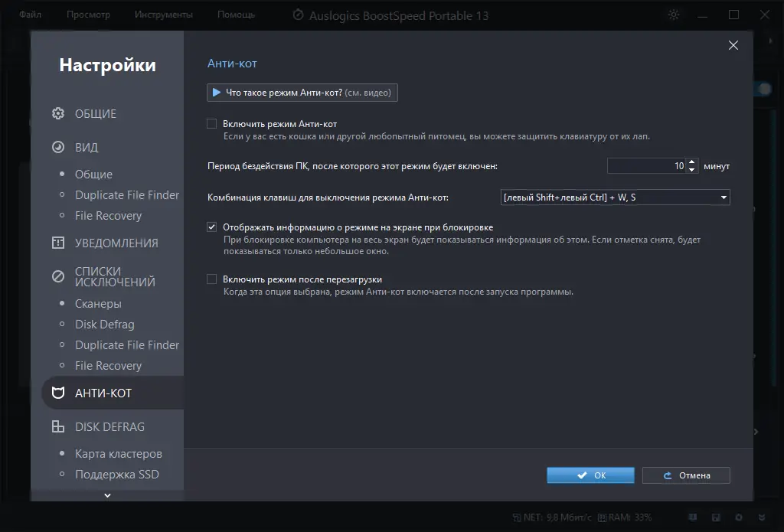The image size is (784, 532).
Task: Click the sun theme icon in the title bar
Action: coord(674,15)
